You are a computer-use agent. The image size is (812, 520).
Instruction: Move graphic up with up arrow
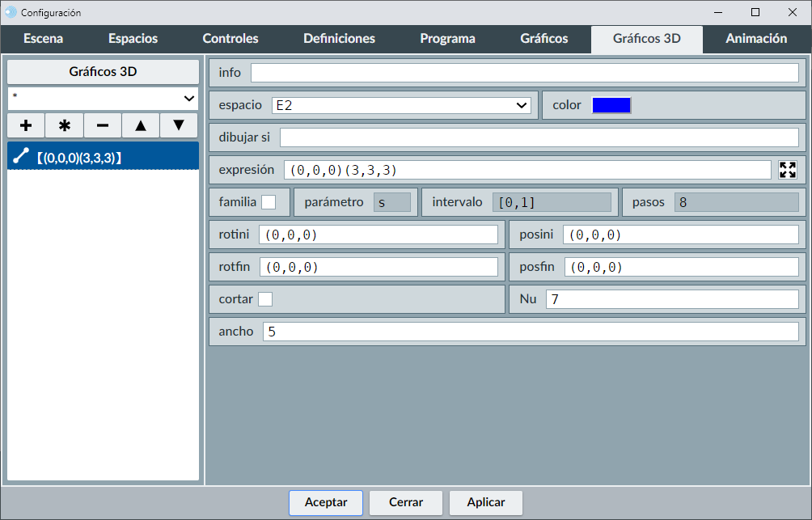(x=141, y=126)
